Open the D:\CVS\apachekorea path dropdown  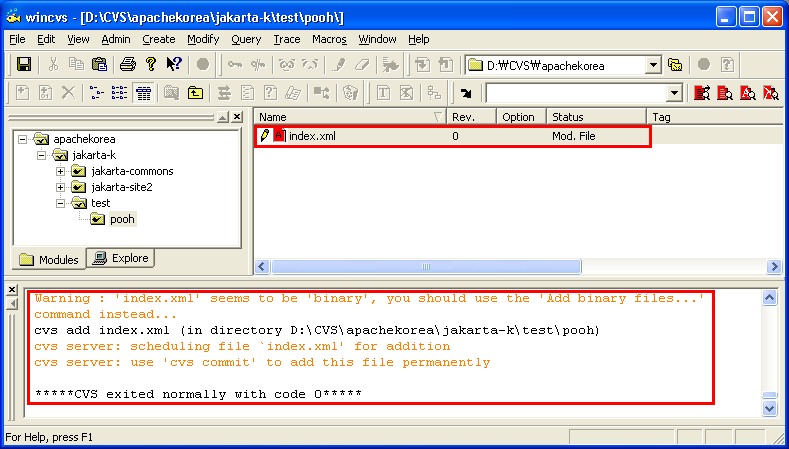[653, 65]
